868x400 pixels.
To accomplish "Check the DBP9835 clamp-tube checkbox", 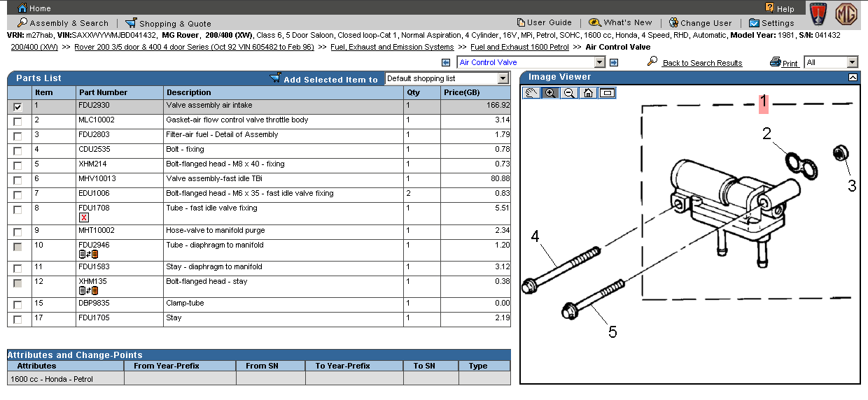I will pos(17,305).
